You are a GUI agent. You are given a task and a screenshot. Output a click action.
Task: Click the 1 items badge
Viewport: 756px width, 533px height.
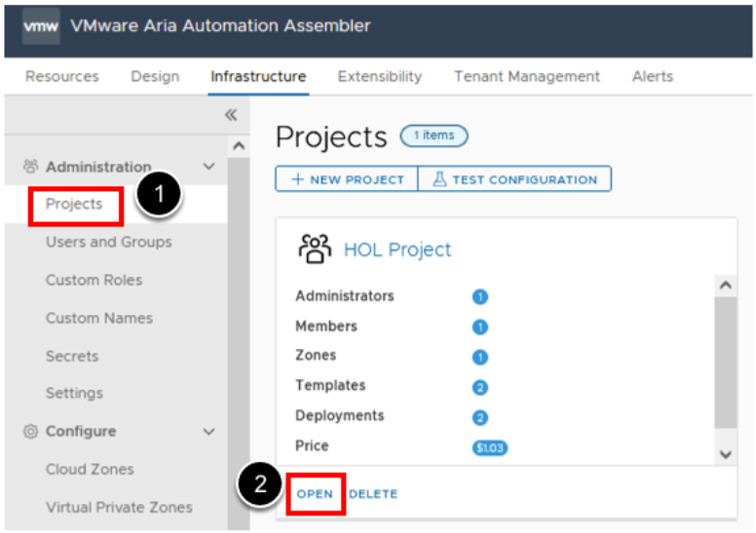(434, 135)
